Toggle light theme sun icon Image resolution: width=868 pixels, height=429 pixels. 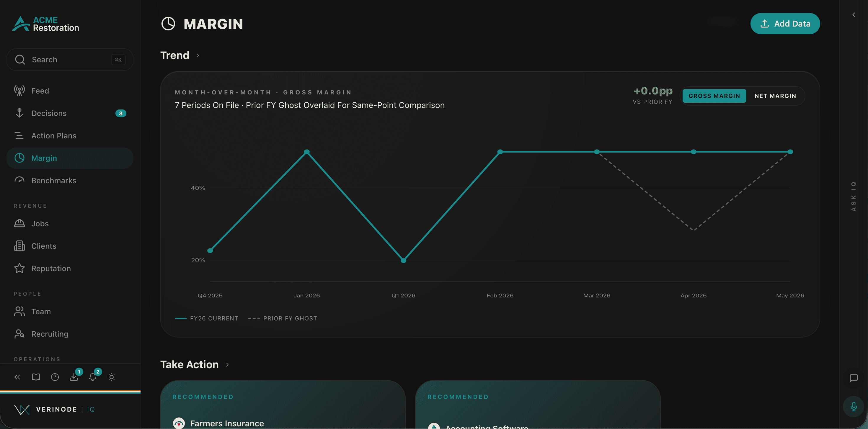112,377
